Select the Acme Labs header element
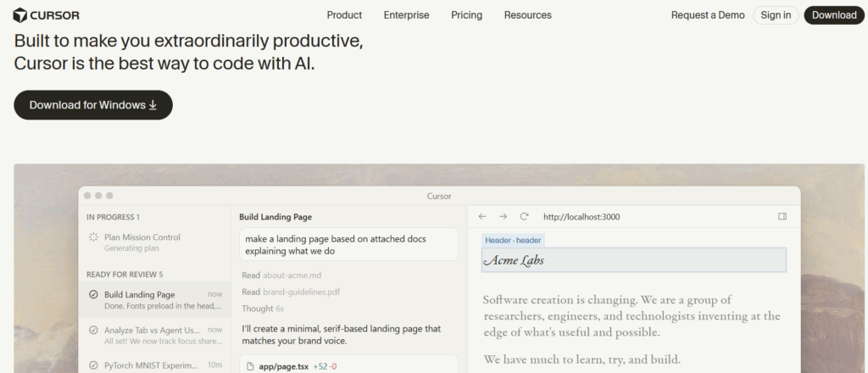The image size is (868, 373). [x=634, y=259]
